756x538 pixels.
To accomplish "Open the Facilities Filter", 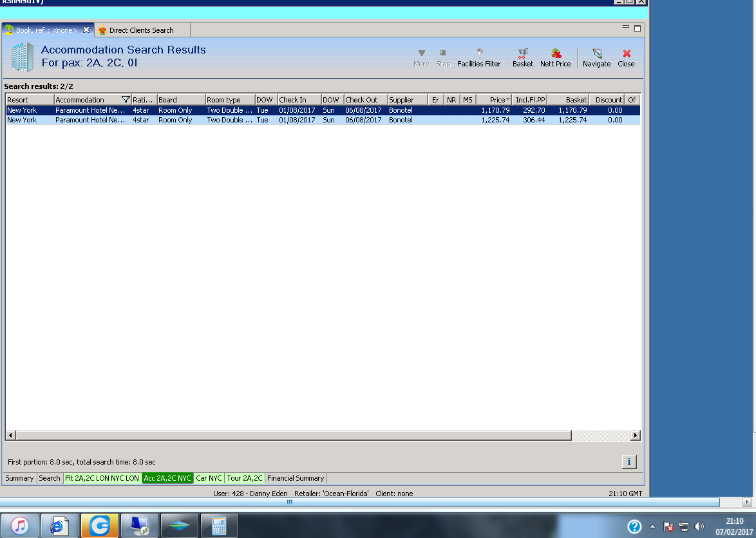I will (478, 57).
